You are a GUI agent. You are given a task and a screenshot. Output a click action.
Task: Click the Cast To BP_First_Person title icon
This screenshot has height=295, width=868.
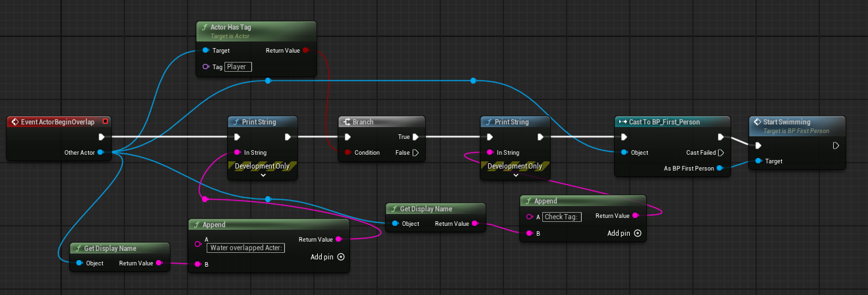pos(623,122)
